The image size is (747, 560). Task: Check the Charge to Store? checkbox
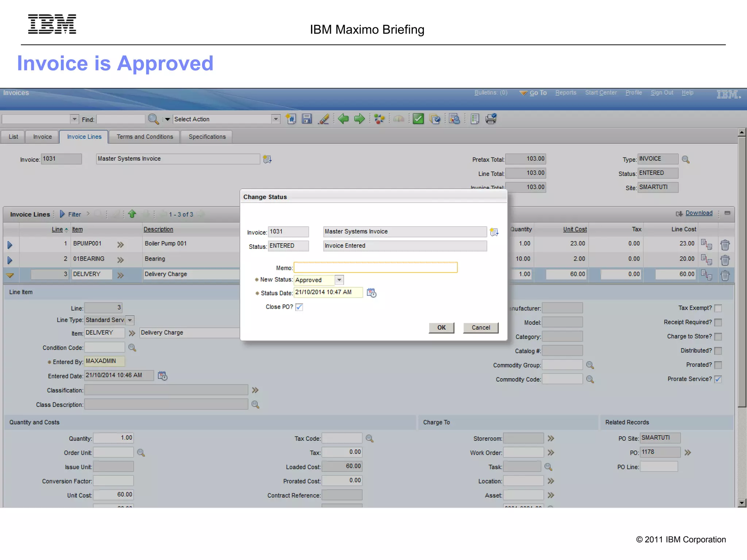pos(718,337)
